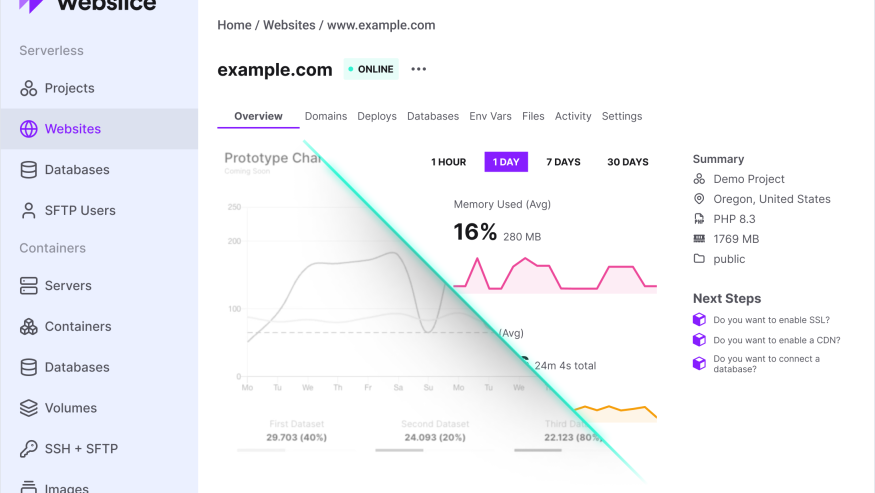Click Websites in the breadcrumb path
Viewport: 875px width, 493px height.
click(289, 25)
